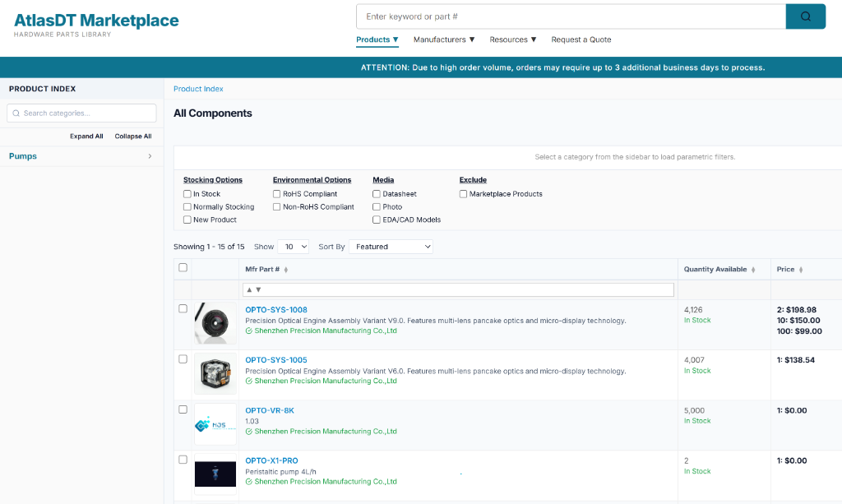
Task: Open the OPTO-VR-8K part link
Action: pos(270,410)
